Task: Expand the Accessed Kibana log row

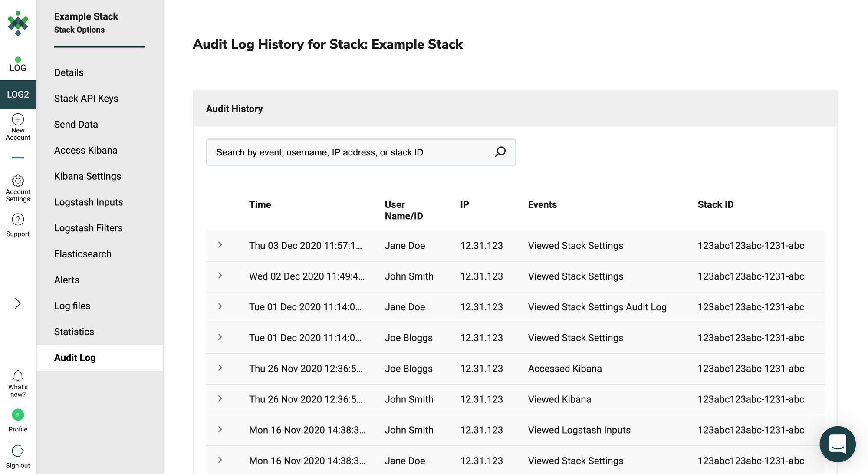Action: (220, 368)
